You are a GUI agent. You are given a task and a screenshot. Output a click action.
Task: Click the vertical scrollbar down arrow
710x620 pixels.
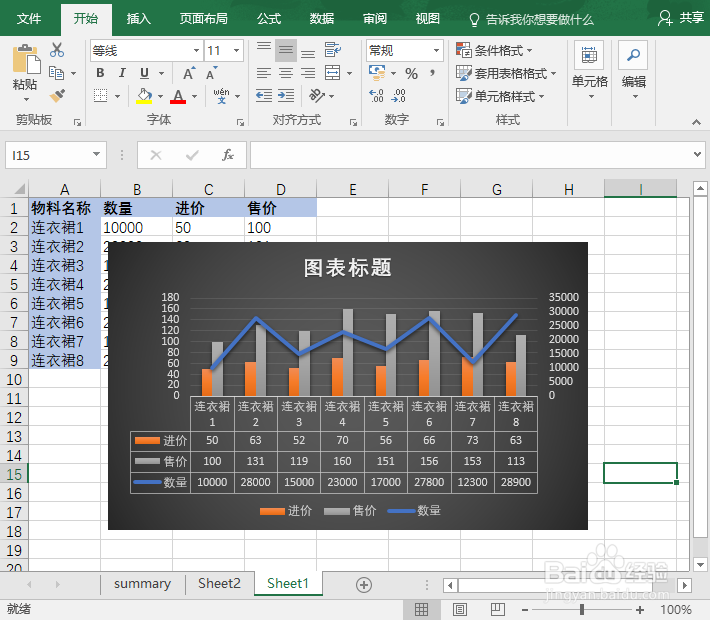[x=700, y=565]
